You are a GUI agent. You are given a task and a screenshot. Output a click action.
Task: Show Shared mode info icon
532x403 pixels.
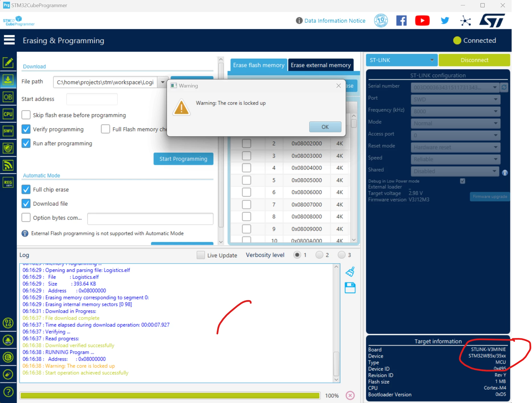[x=505, y=173]
